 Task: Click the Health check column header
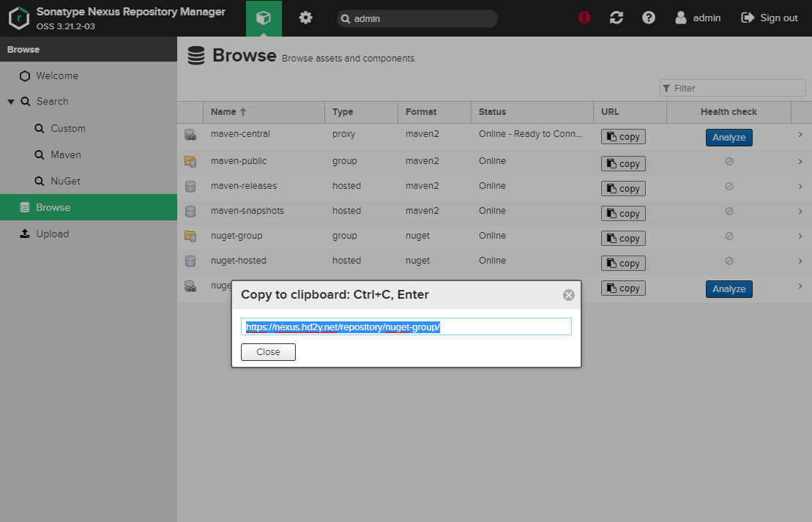(x=729, y=112)
